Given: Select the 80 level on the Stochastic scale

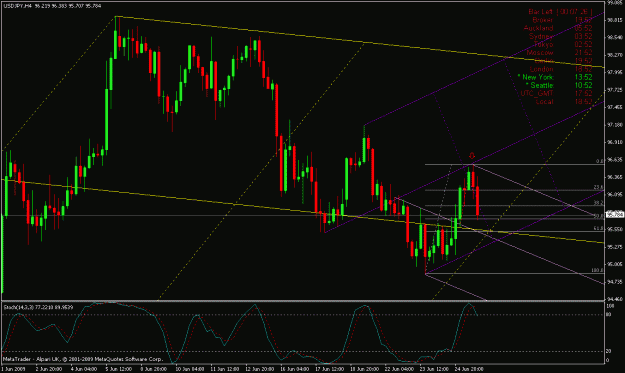Looking at the screenshot, I should [x=609, y=315].
